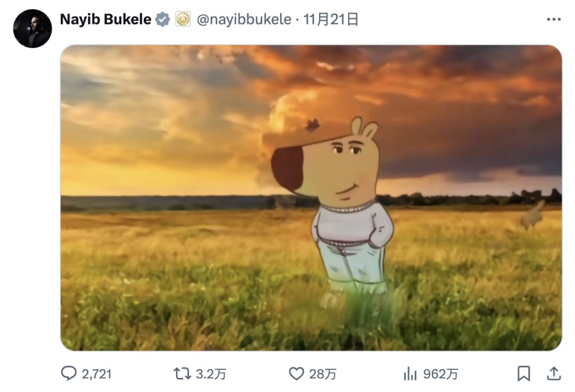This screenshot has height=392, width=575.
Task: Click the small distant creature in the field
Action: click(x=532, y=216)
